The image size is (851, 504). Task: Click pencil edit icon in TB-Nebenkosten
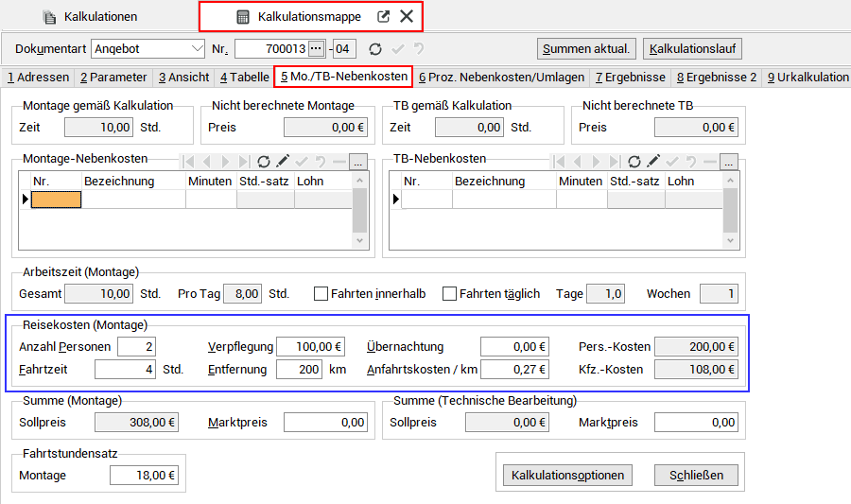[653, 162]
